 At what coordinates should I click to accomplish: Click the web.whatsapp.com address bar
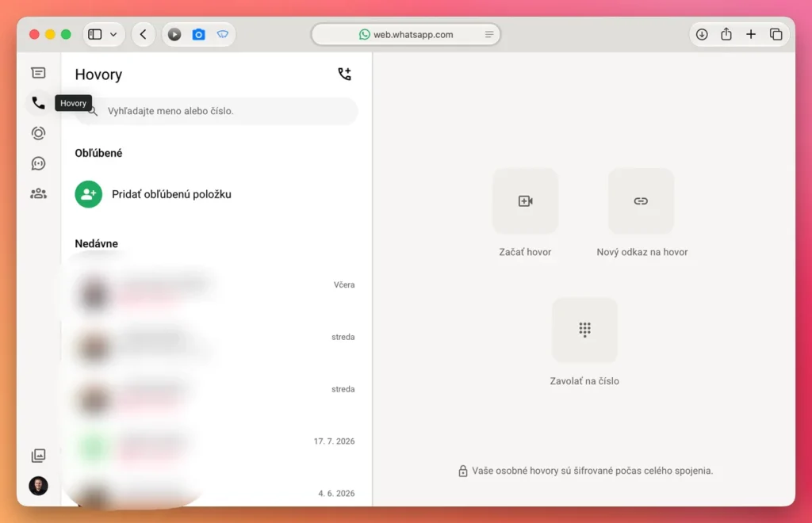406,35
